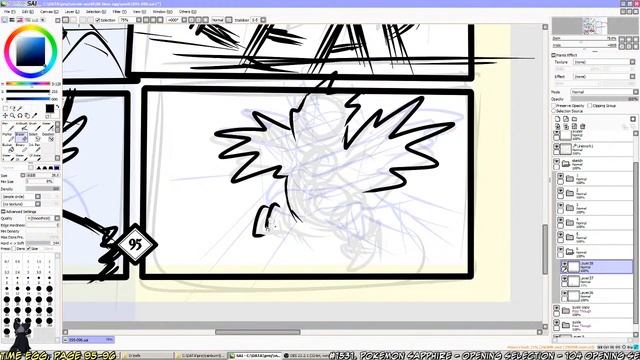Open the Canvas menu
This screenshot has width=640, height=360.
coord(49,12)
